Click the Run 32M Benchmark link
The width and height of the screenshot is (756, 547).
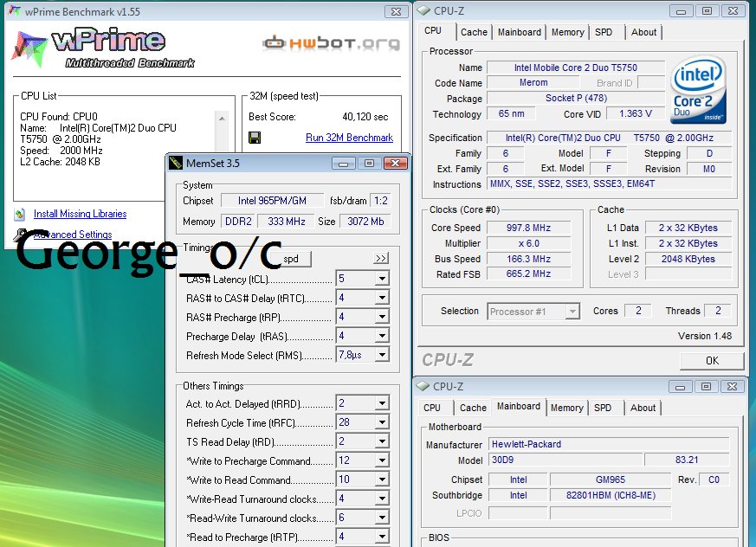click(x=349, y=138)
